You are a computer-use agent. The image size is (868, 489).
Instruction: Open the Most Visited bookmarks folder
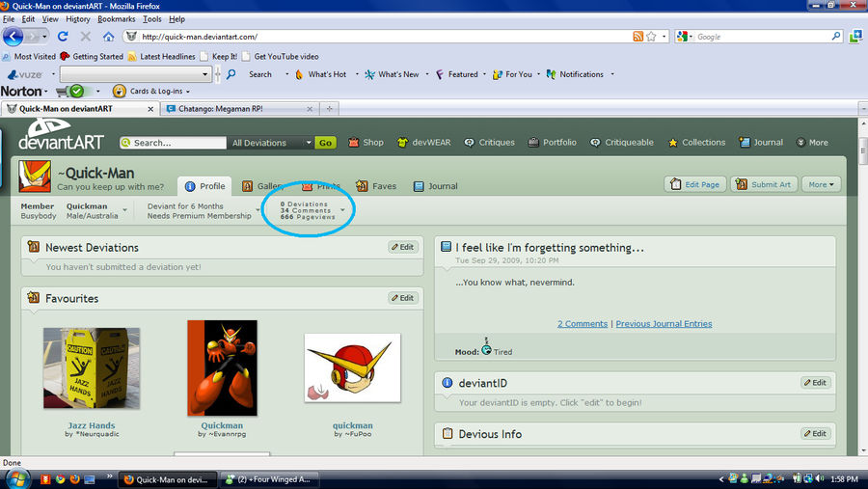pyautogui.click(x=29, y=57)
